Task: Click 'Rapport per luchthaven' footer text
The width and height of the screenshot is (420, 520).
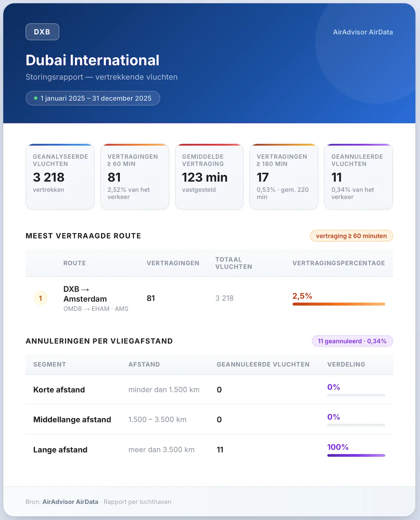Action: pos(137,502)
